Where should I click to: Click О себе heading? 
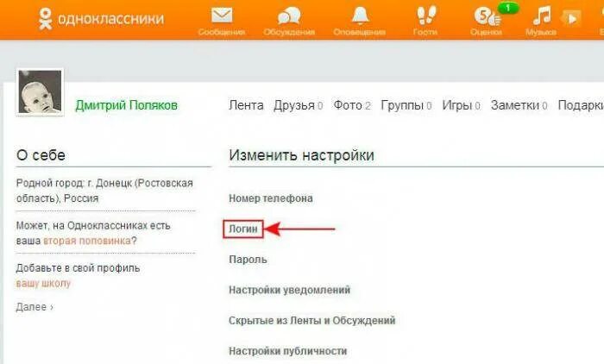(x=41, y=155)
